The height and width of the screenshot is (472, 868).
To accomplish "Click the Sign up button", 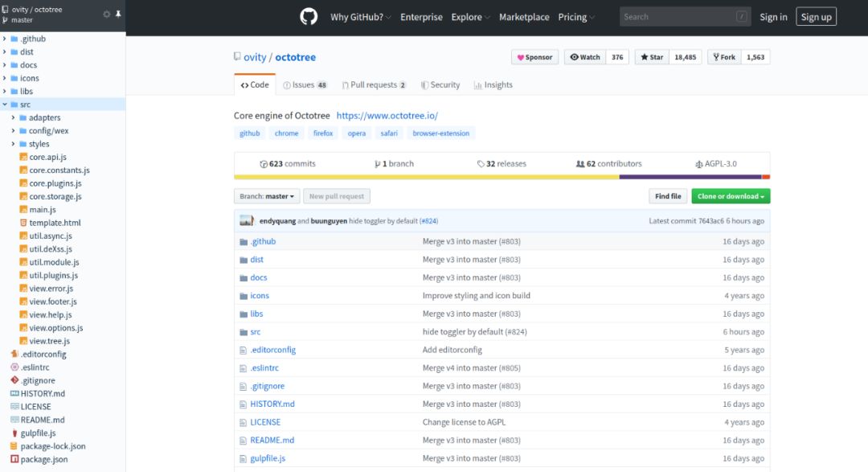I will coord(816,17).
